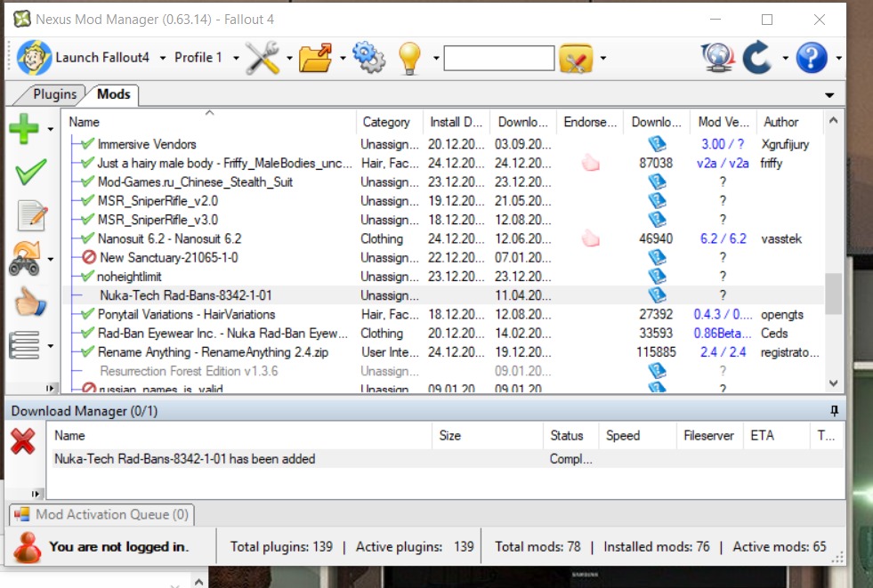The image size is (873, 588).
Task: Open the blue help question mark
Action: (x=812, y=57)
